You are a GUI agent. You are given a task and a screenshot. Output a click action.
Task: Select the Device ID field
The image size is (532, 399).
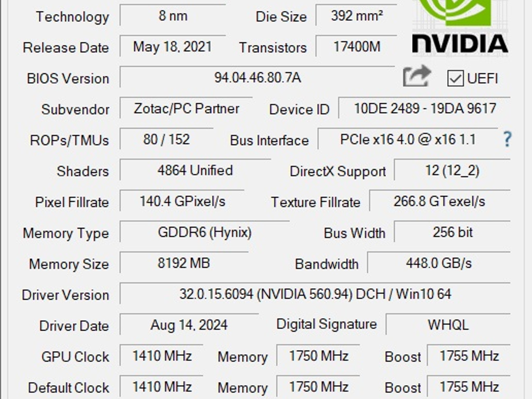coord(424,108)
